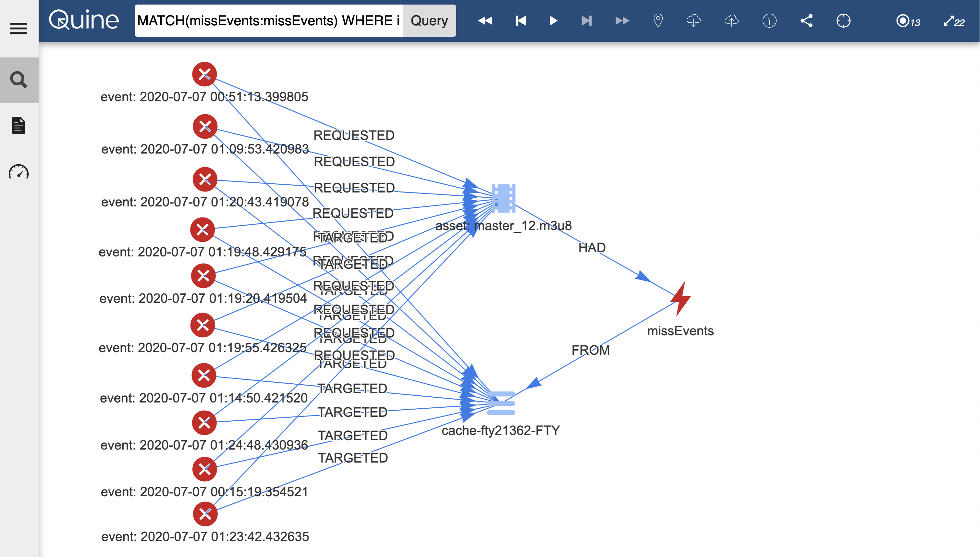Step back to previous history checkpoint
The height and width of the screenshot is (557, 980).
pyautogui.click(x=521, y=21)
